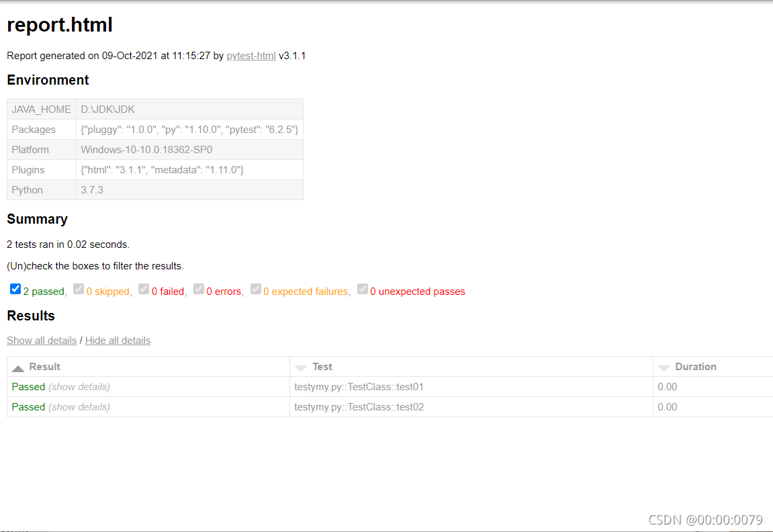Expand show details for test02 row

(x=79, y=407)
